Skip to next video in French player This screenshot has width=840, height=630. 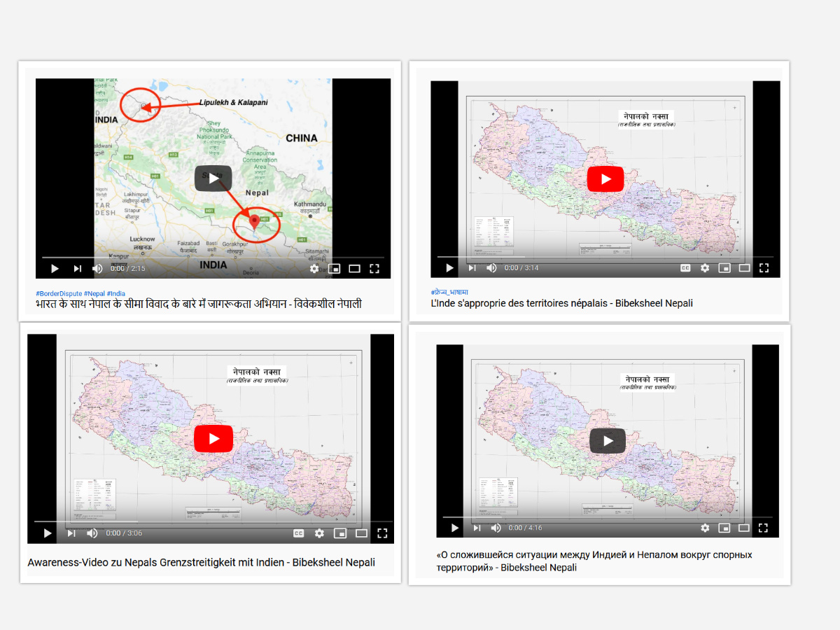pos(472,268)
